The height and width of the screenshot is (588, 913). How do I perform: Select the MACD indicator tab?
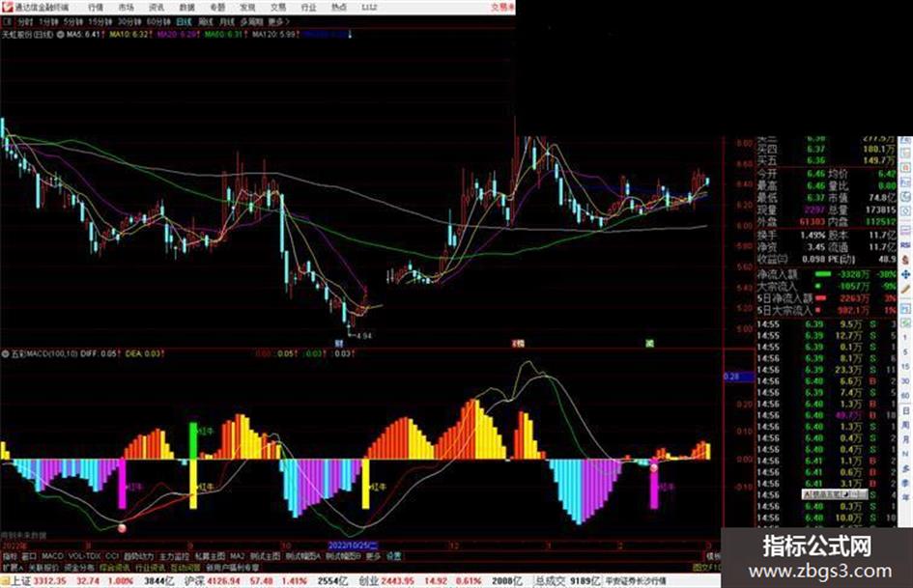tap(52, 556)
